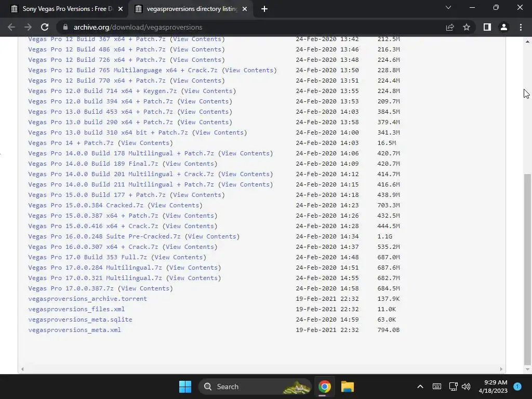
Task: Click the horizontal scroll left arrow
Action: 22,369
